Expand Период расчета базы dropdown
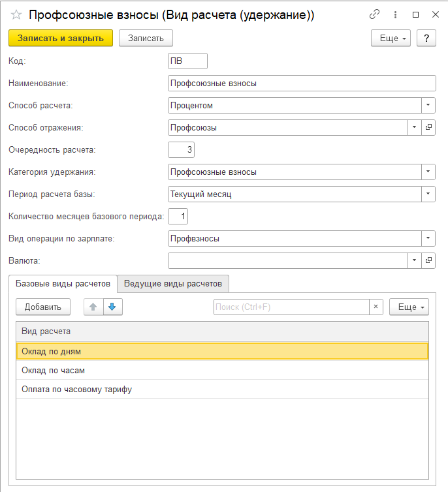448x492 pixels. 428,194
